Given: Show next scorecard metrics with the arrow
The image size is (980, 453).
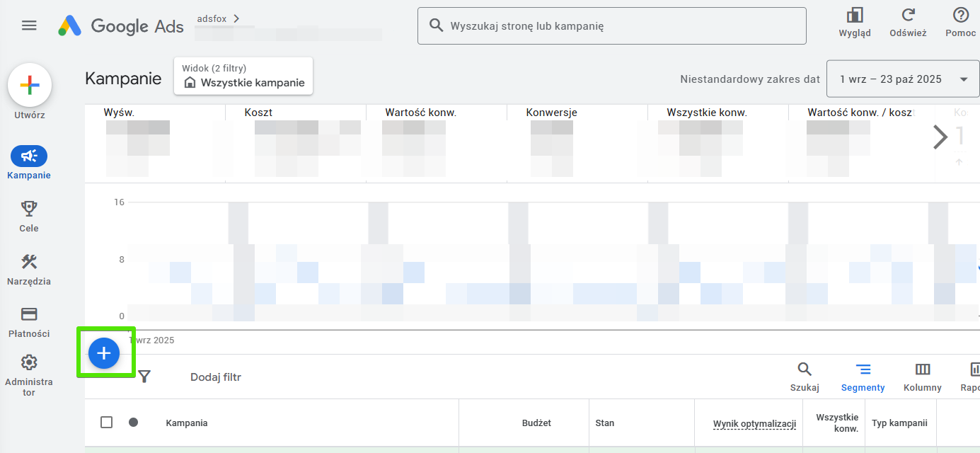Looking at the screenshot, I should 940,137.
